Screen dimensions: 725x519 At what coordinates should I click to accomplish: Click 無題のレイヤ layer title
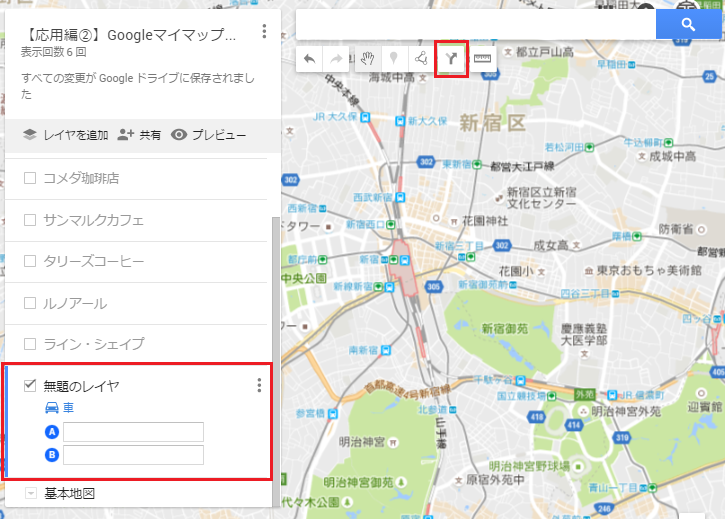81,385
